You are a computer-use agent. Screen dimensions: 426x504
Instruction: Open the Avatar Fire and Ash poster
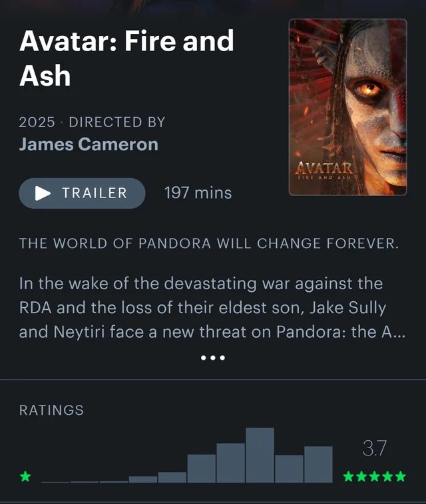(348, 107)
